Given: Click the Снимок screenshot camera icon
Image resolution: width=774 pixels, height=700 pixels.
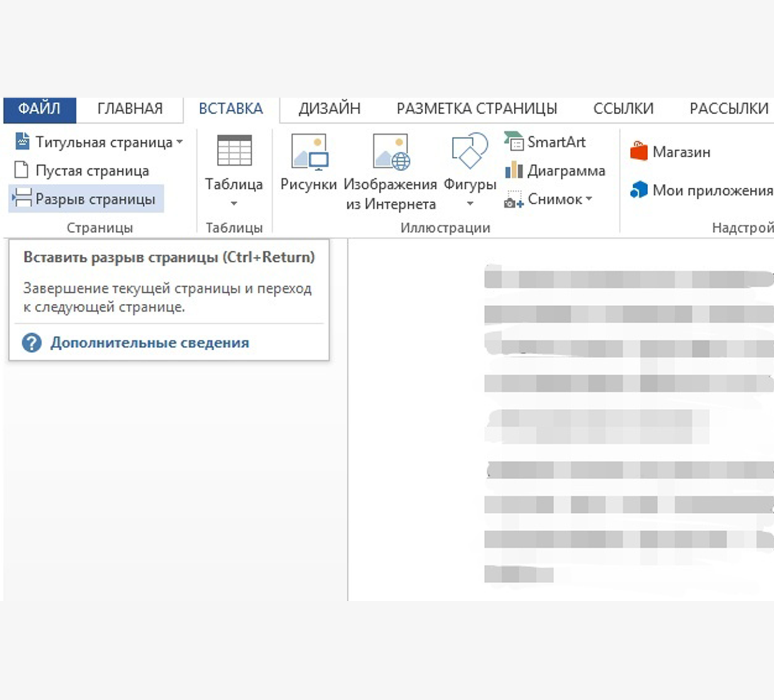Looking at the screenshot, I should pyautogui.click(x=514, y=199).
